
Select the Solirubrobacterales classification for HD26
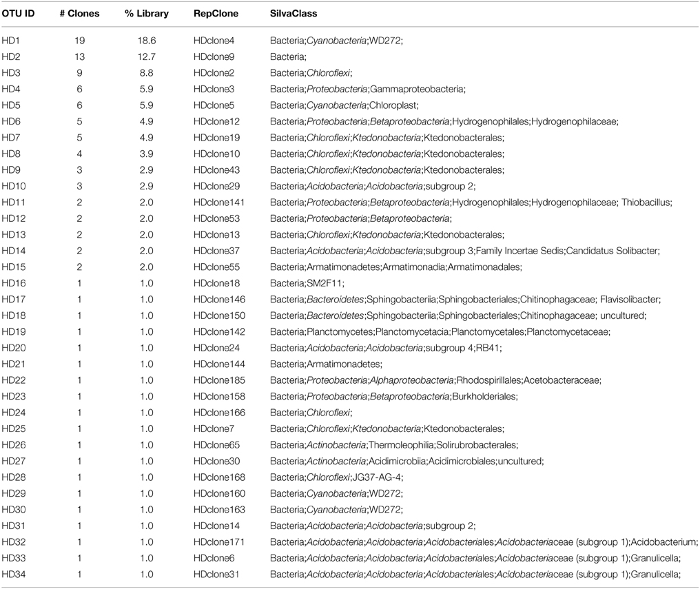point(476,445)
